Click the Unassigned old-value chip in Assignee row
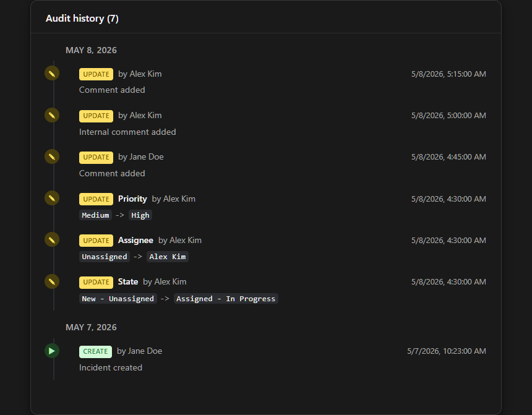Image resolution: width=532 pixels, height=415 pixels. click(105, 257)
